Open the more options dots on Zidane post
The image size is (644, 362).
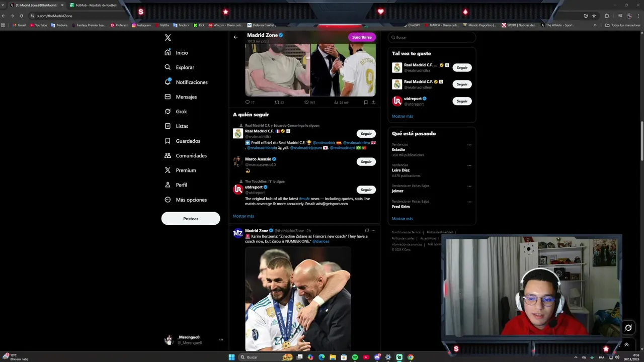pos(373,230)
